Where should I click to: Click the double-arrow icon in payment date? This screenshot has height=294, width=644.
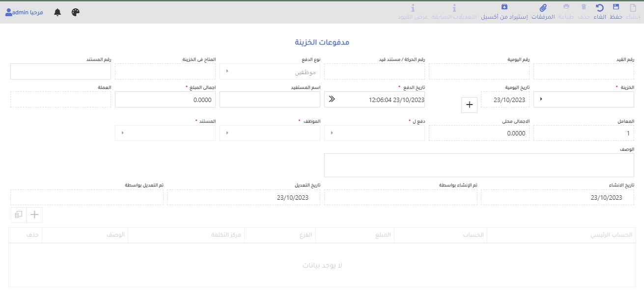click(x=332, y=99)
